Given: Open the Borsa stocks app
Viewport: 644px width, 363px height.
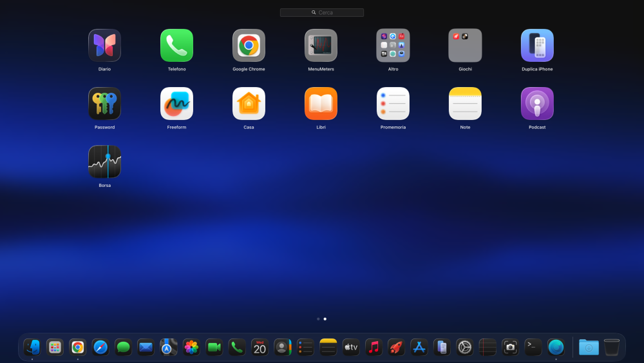Looking at the screenshot, I should pyautogui.click(x=104, y=162).
